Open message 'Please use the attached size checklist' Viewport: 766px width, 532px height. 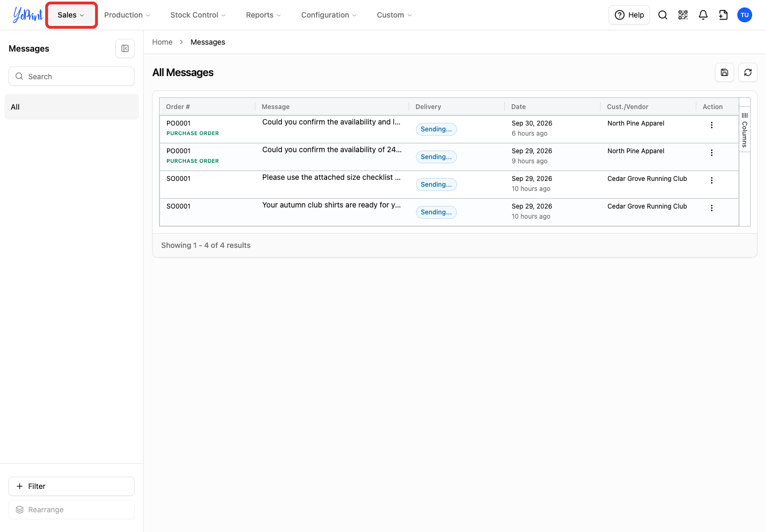[x=331, y=177]
